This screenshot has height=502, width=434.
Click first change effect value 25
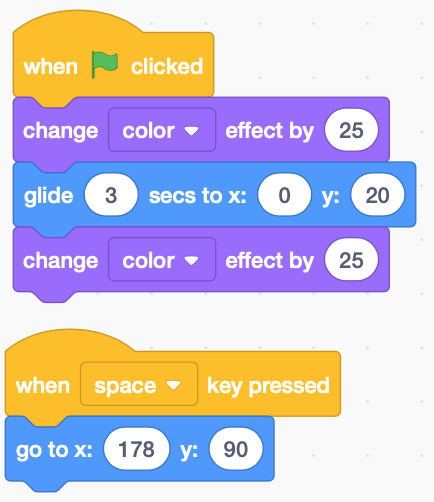coord(351,130)
